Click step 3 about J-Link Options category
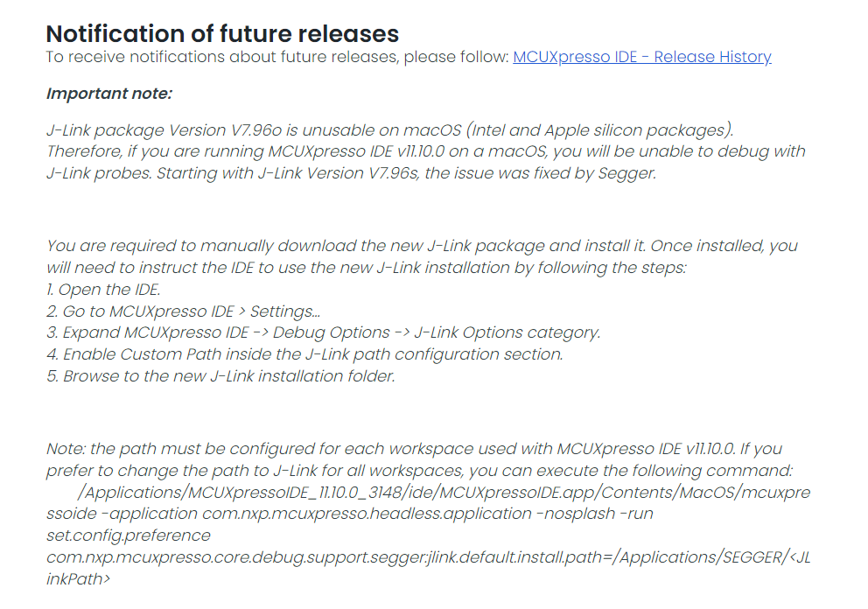This screenshot has height=609, width=868. pos(323,332)
